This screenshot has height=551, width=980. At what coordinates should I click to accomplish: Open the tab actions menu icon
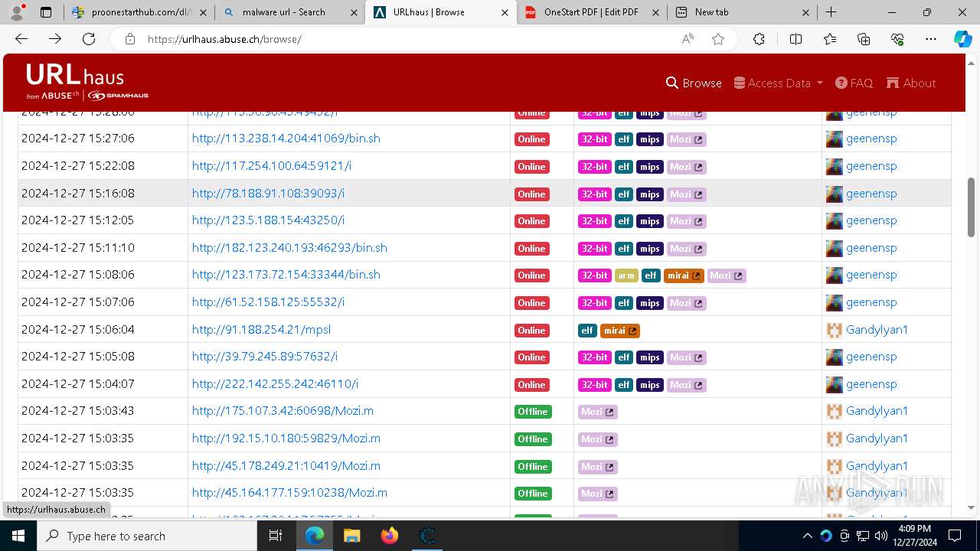pos(46,12)
